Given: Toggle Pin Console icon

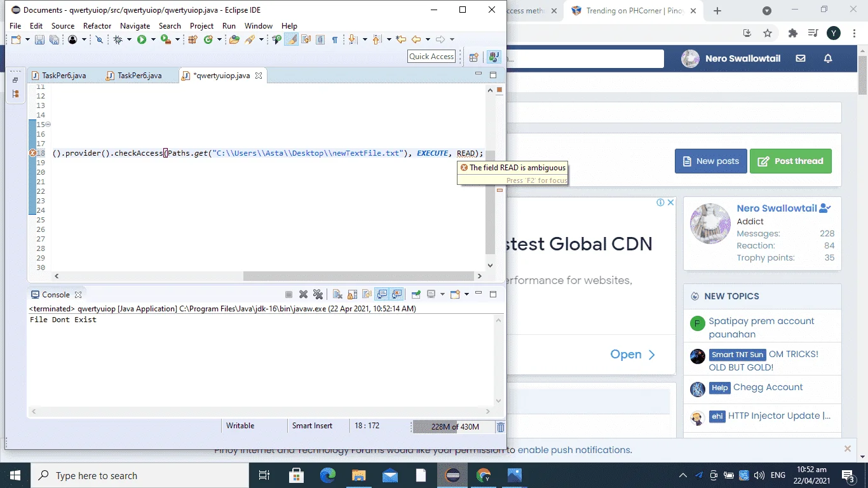Looking at the screenshot, I should [416, 294].
